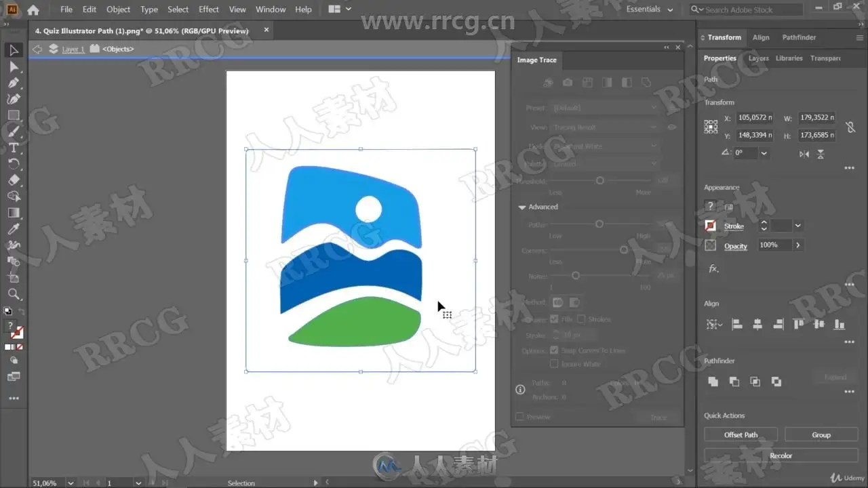Click Pathfinder Unite icon
Screen dimensions: 868x488
point(713,382)
